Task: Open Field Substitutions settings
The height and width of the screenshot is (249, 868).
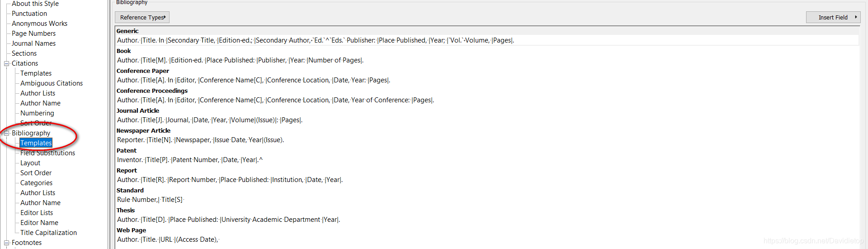Action: click(47, 153)
